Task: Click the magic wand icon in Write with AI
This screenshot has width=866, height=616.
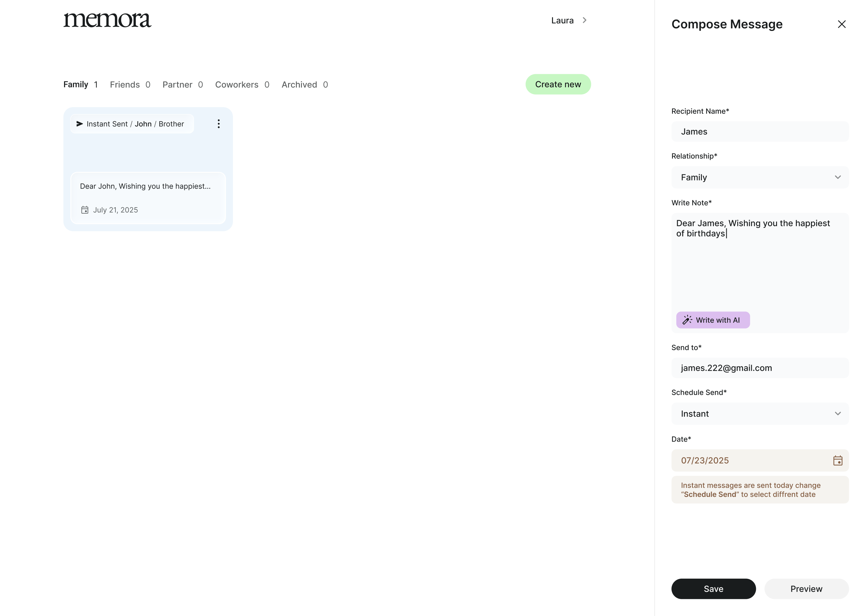Action: (x=687, y=320)
